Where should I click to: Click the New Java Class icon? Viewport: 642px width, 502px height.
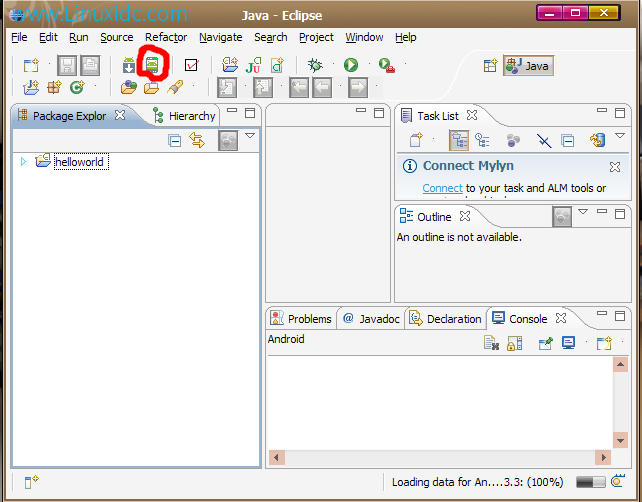(x=77, y=87)
